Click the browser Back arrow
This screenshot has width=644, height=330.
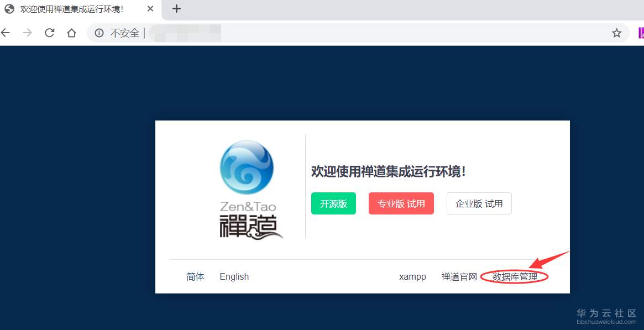coord(6,33)
